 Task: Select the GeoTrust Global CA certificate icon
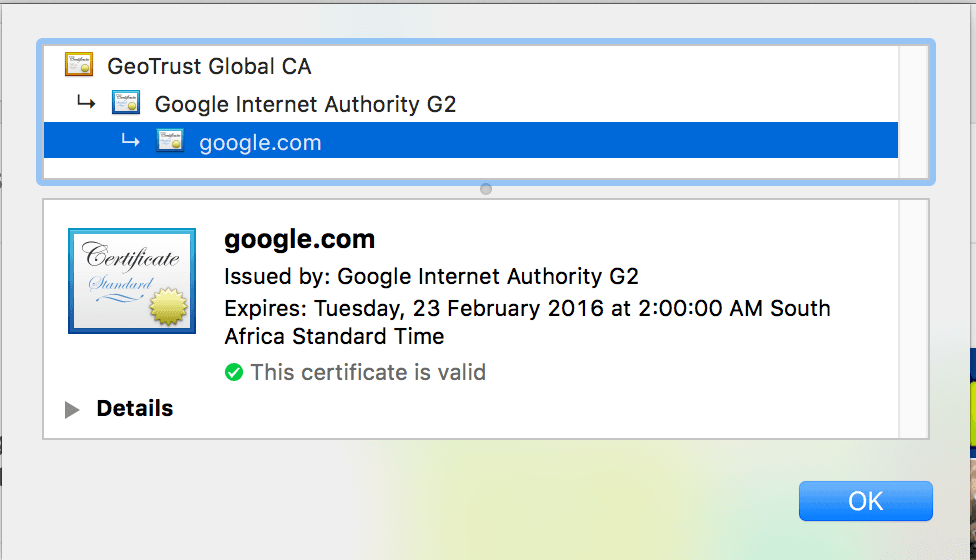click(79, 65)
